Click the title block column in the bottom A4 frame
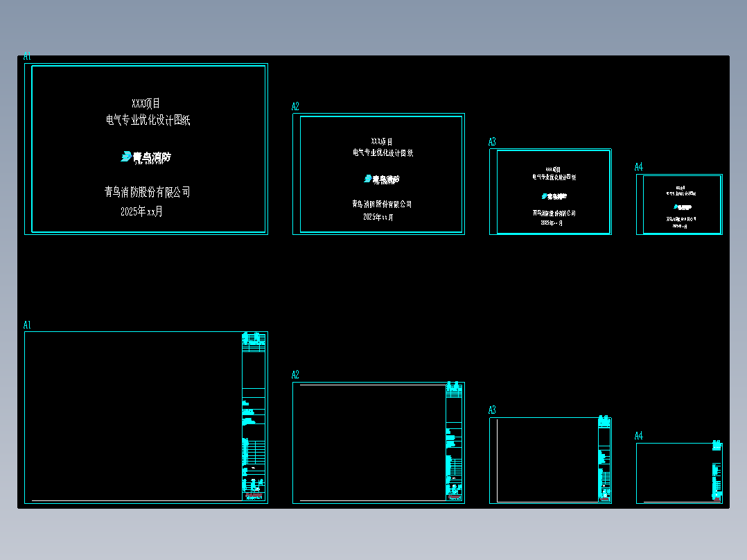 (x=717, y=471)
